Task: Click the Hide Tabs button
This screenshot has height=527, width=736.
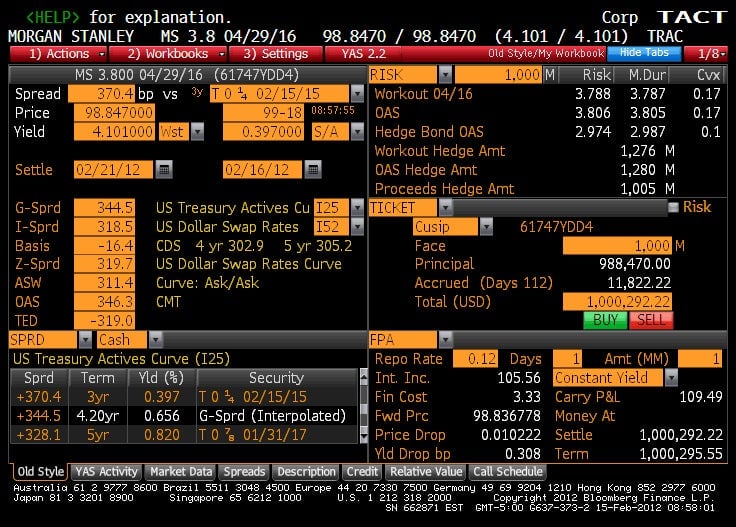Action: point(644,53)
